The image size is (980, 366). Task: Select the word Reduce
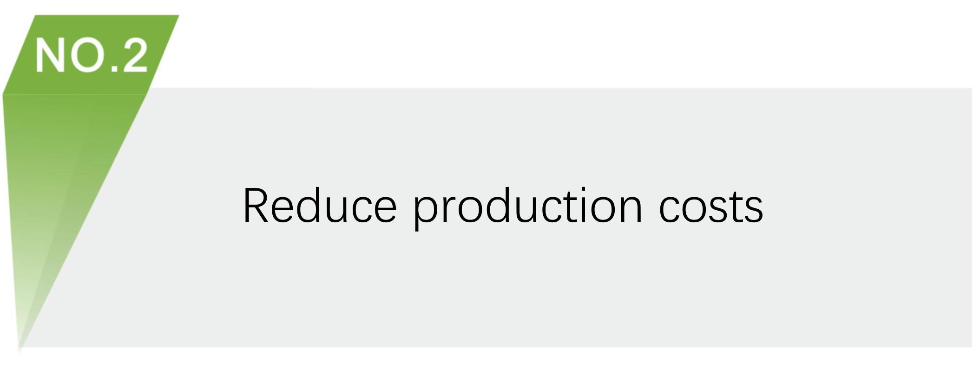(x=320, y=206)
